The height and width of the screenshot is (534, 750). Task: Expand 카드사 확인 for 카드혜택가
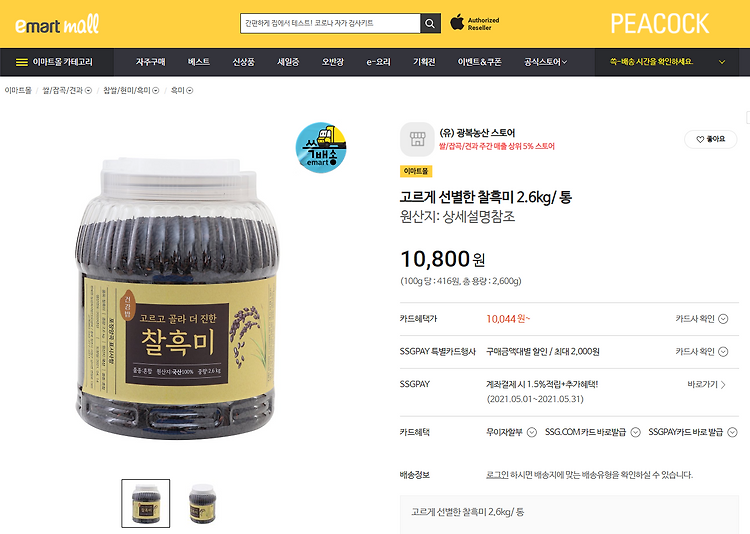(702, 319)
